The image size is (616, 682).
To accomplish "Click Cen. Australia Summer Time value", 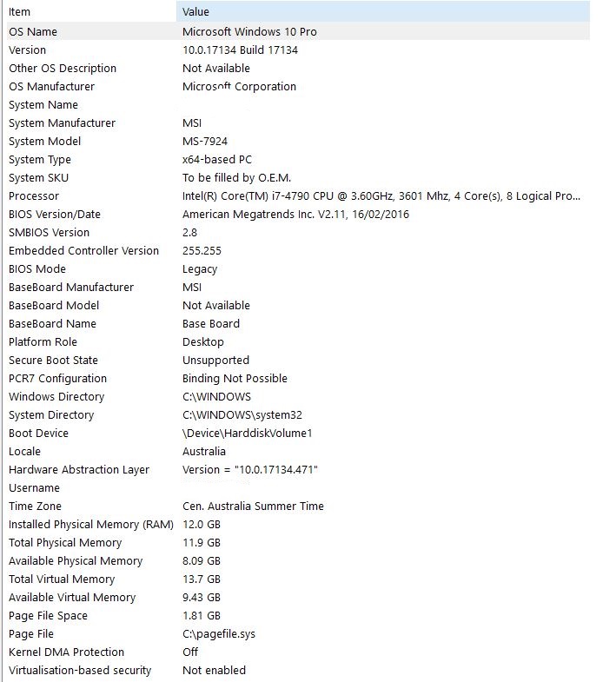I will [253, 507].
